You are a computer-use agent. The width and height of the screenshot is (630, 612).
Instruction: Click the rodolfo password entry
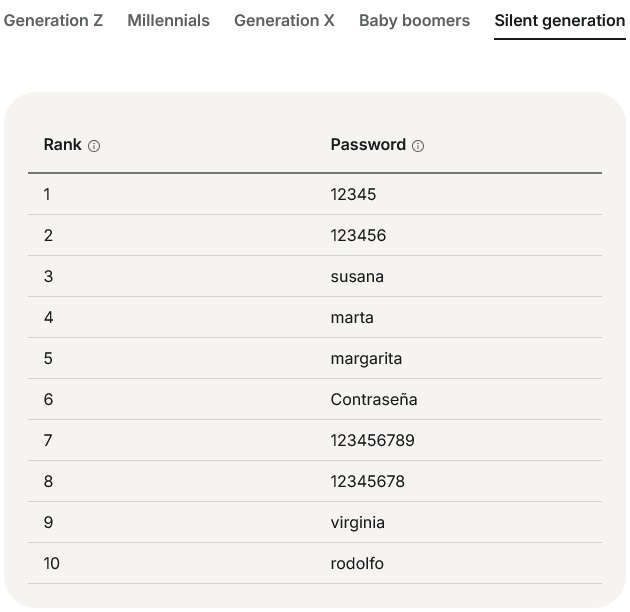[357, 563]
